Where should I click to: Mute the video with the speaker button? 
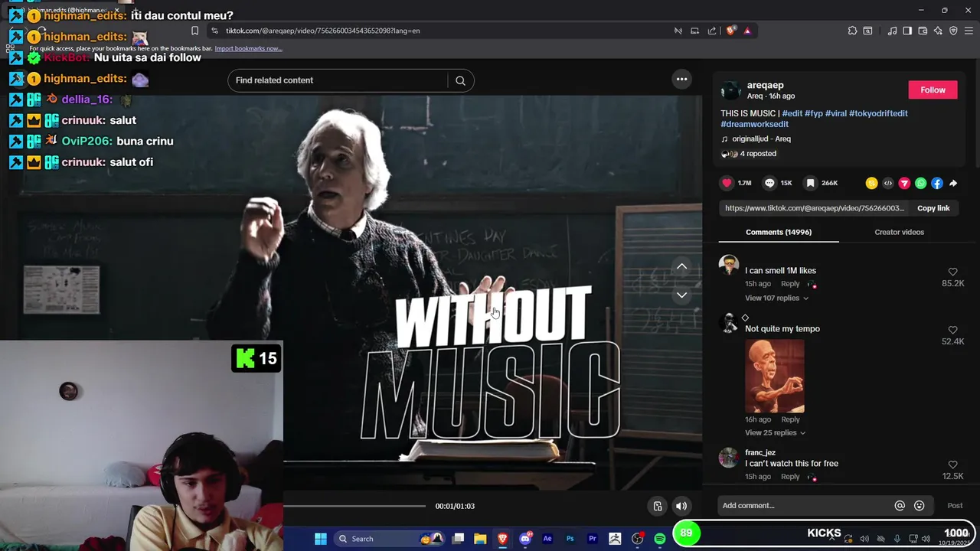click(x=681, y=506)
